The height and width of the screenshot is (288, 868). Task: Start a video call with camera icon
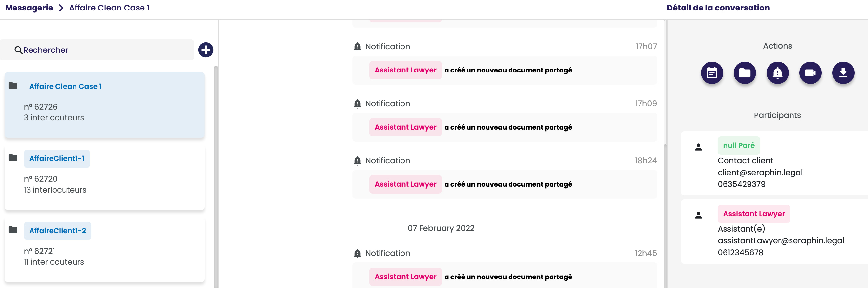point(810,73)
